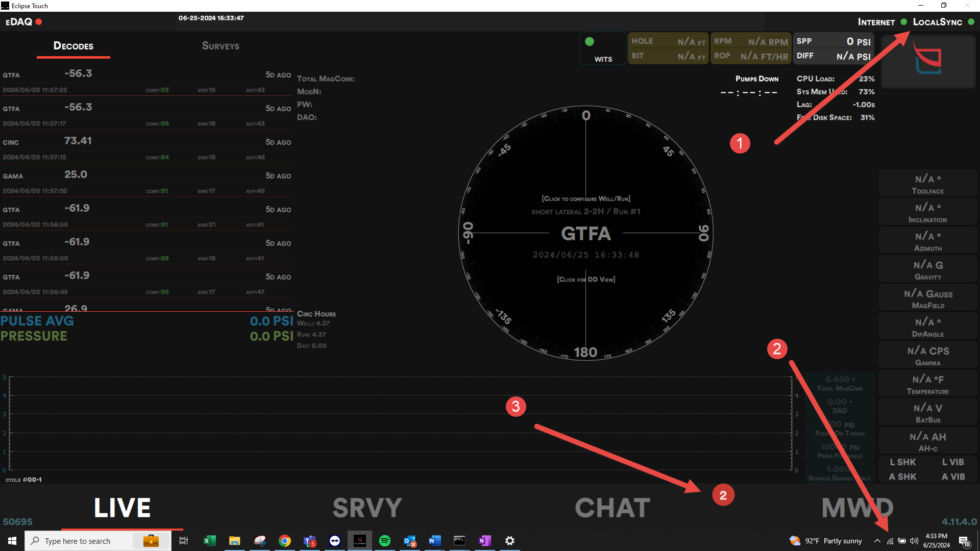The height and width of the screenshot is (551, 980).
Task: Click the A SHK indicator
Action: tap(902, 477)
